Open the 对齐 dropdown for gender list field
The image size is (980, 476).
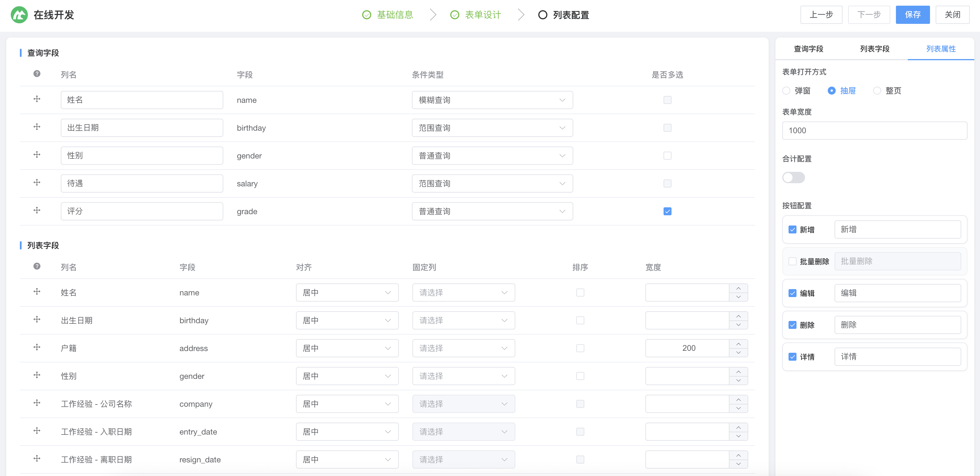click(x=347, y=375)
